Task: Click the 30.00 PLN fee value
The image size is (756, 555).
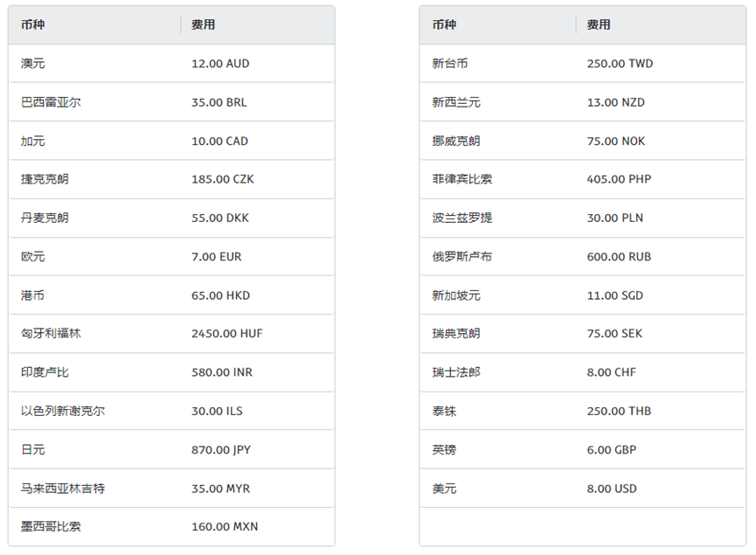Action: click(x=615, y=218)
